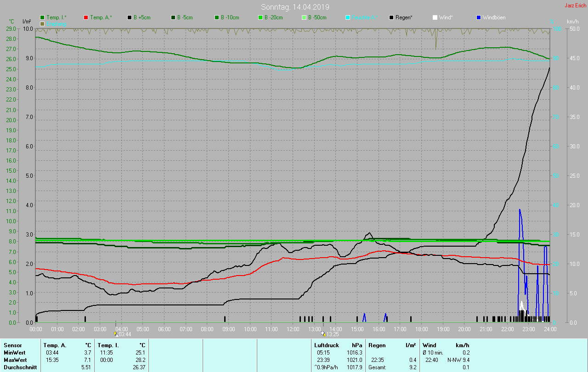Click the wind max time '22:40'
588x372 pixels.
tap(432, 360)
